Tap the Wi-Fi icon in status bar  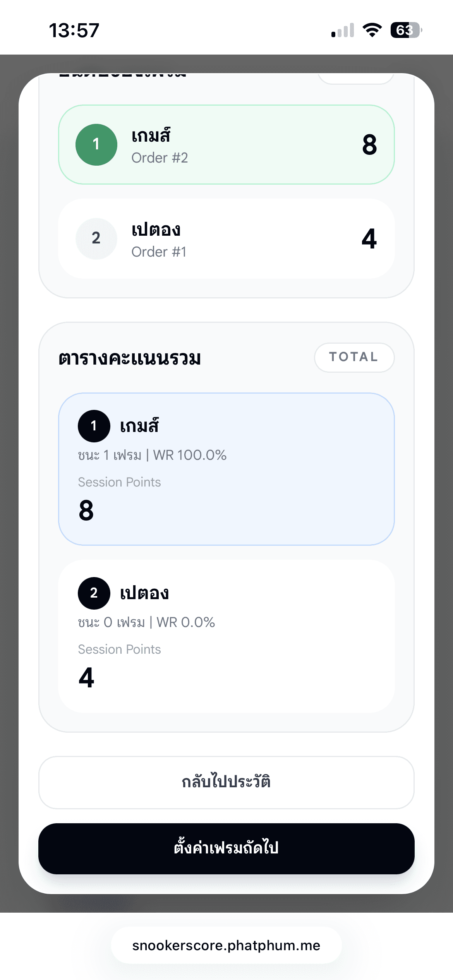(x=372, y=30)
